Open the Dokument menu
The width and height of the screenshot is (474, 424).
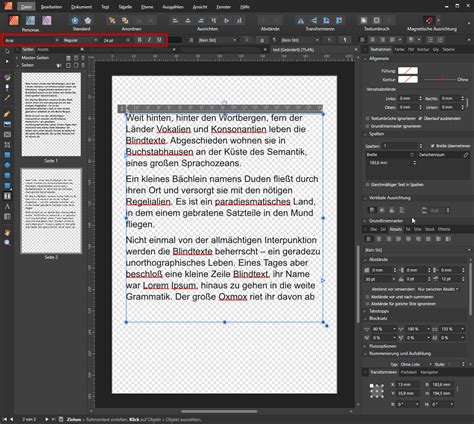pyautogui.click(x=81, y=7)
